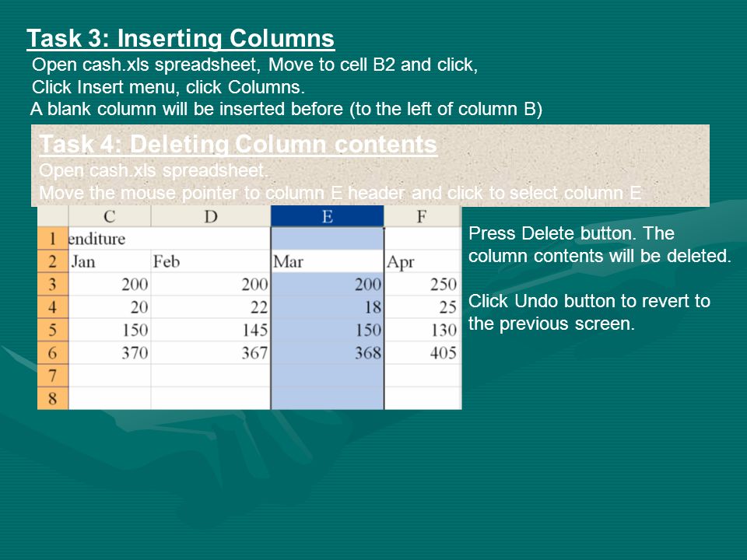Click the Task 4: Deleting Column contents heading
Screen dimensions: 747x560
pyautogui.click(x=238, y=144)
